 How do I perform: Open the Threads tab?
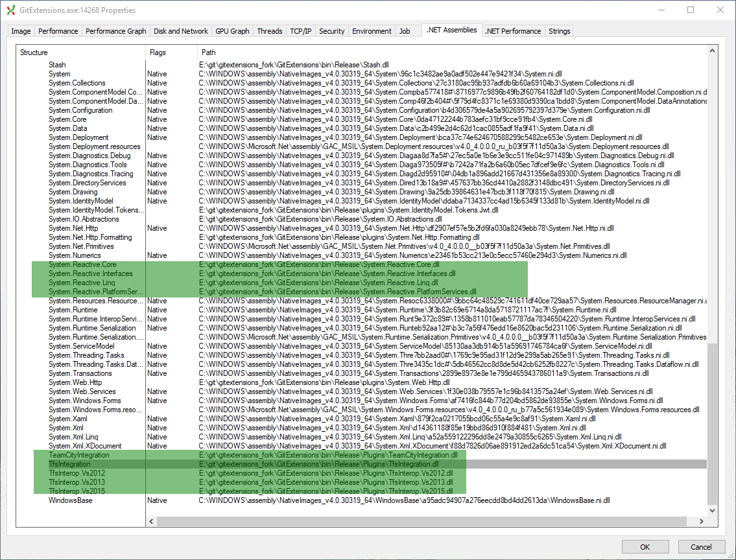pyautogui.click(x=269, y=30)
